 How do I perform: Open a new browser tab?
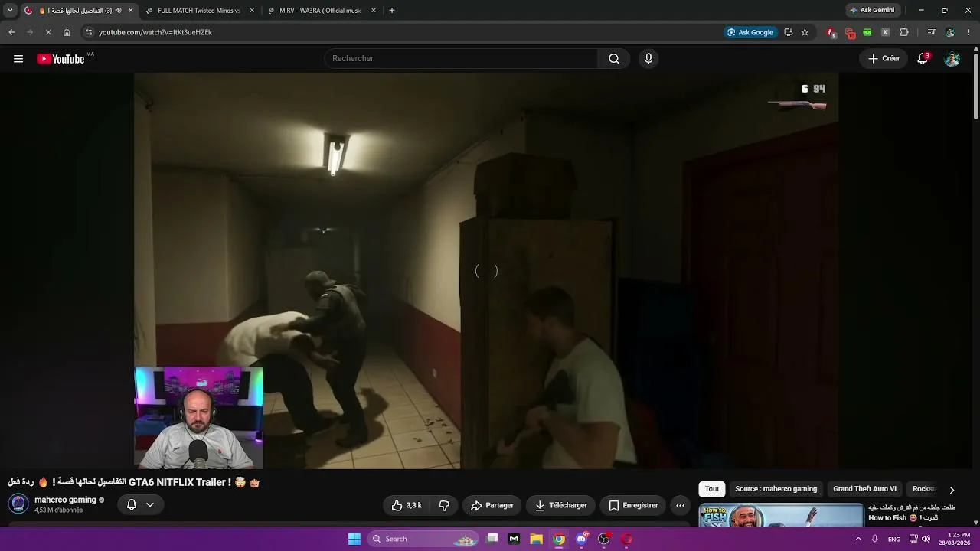click(x=392, y=11)
